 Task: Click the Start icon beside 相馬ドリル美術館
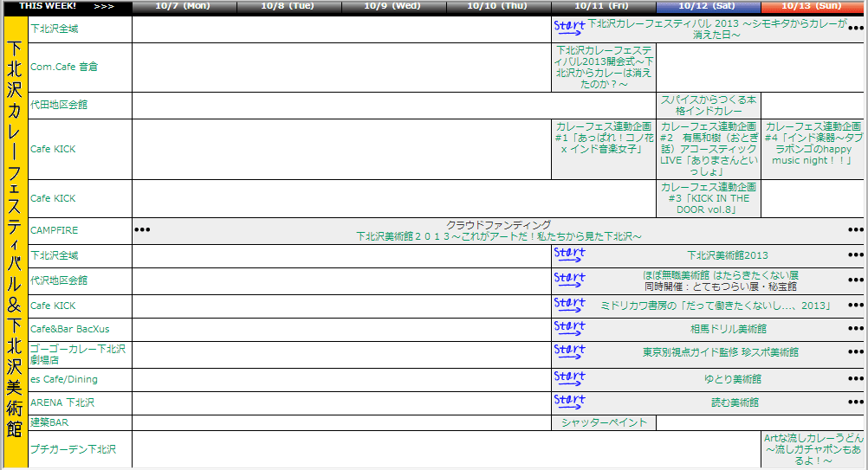(x=569, y=329)
